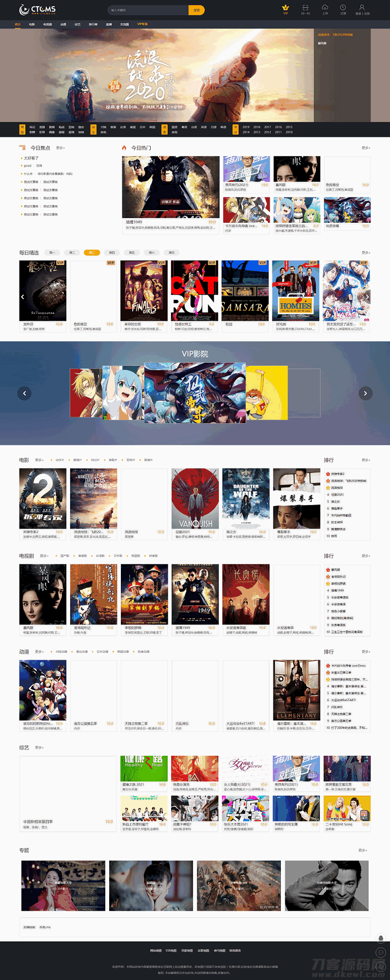Screen dimensions: 390x980
Task: Open the 网站地图 footer link
Action: point(156,950)
